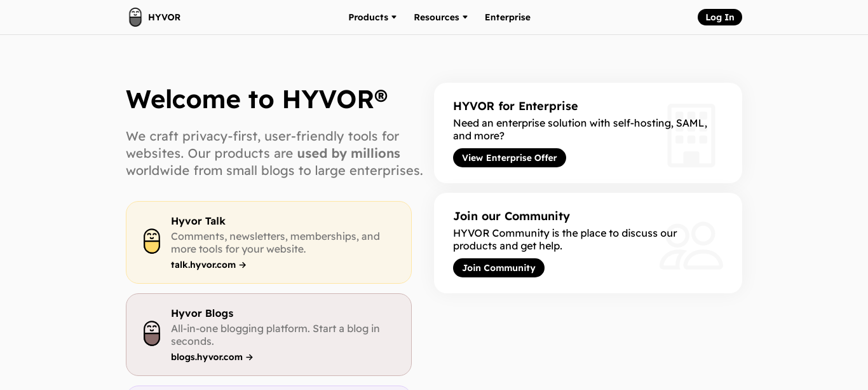This screenshot has height=390, width=868.
Task: Click the brown Hyvor Blogs mascot icon
Action: 152,333
